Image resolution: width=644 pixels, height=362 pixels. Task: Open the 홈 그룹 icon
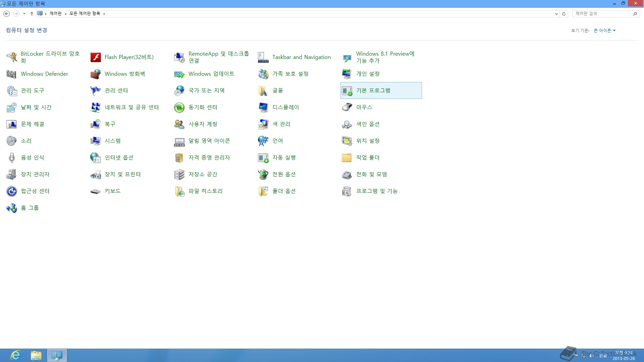12,208
